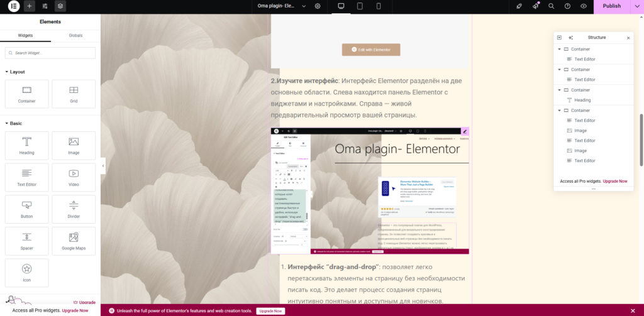Preview changes with the eye icon
This screenshot has width=644, height=316.
(x=584, y=6)
